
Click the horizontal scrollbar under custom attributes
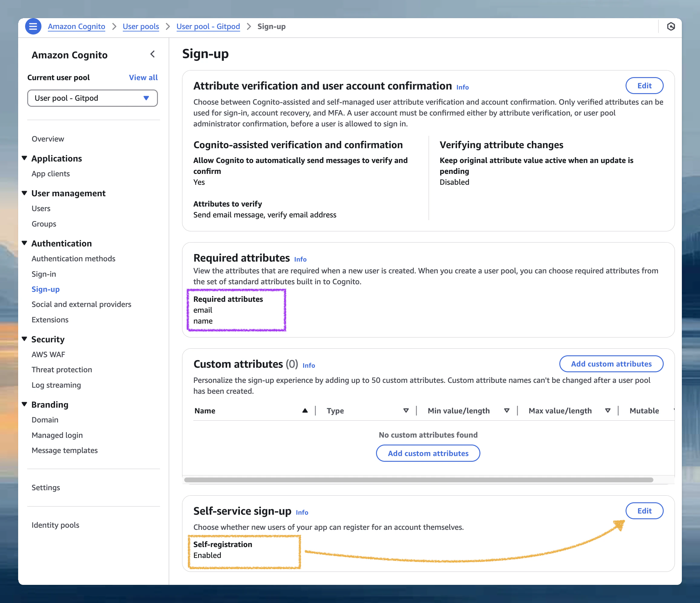[x=418, y=480]
